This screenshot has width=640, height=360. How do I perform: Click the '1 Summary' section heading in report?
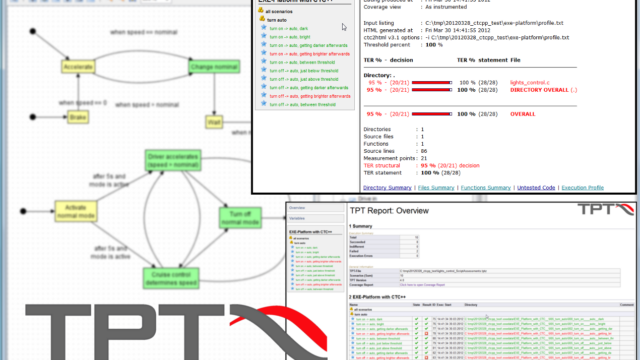pyautogui.click(x=360, y=226)
